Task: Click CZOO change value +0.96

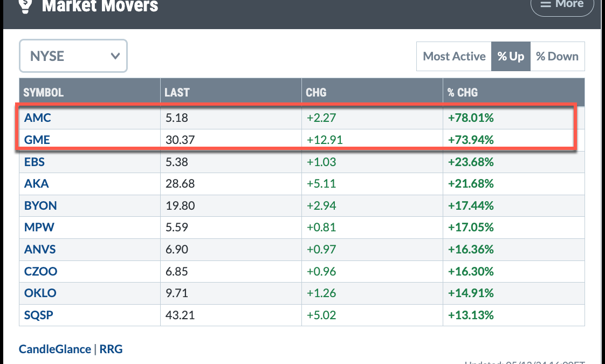Action: click(321, 271)
